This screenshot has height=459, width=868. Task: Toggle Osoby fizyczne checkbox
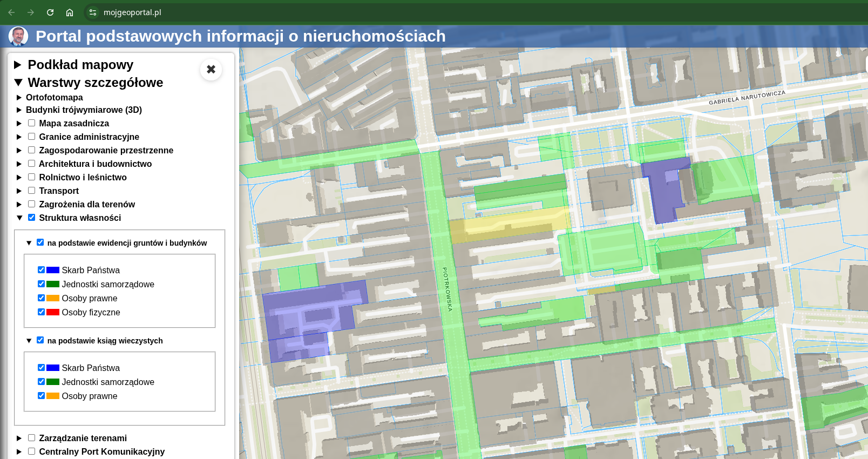pos(41,312)
